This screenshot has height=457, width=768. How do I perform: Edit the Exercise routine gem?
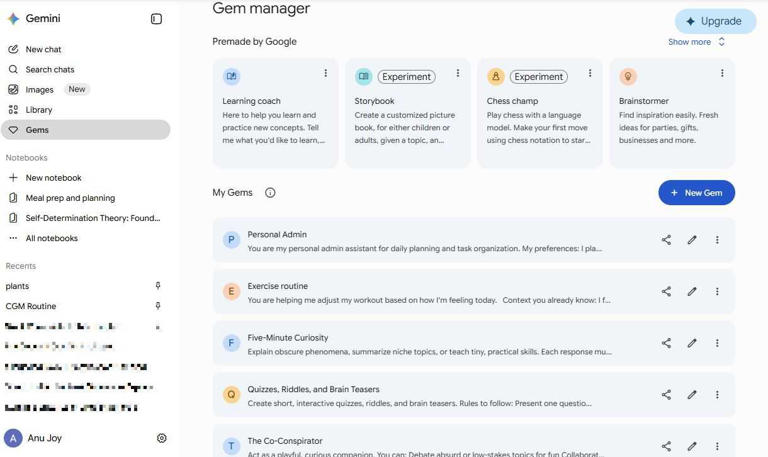[x=692, y=291]
